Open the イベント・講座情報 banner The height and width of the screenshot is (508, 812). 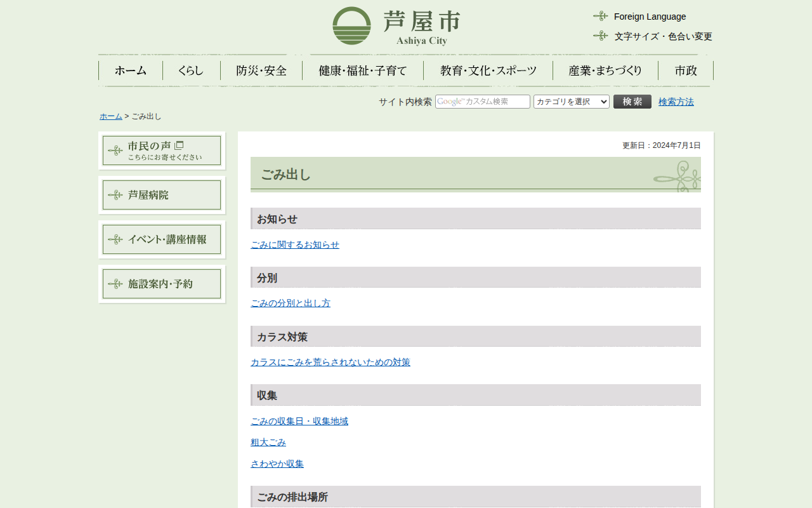162,239
